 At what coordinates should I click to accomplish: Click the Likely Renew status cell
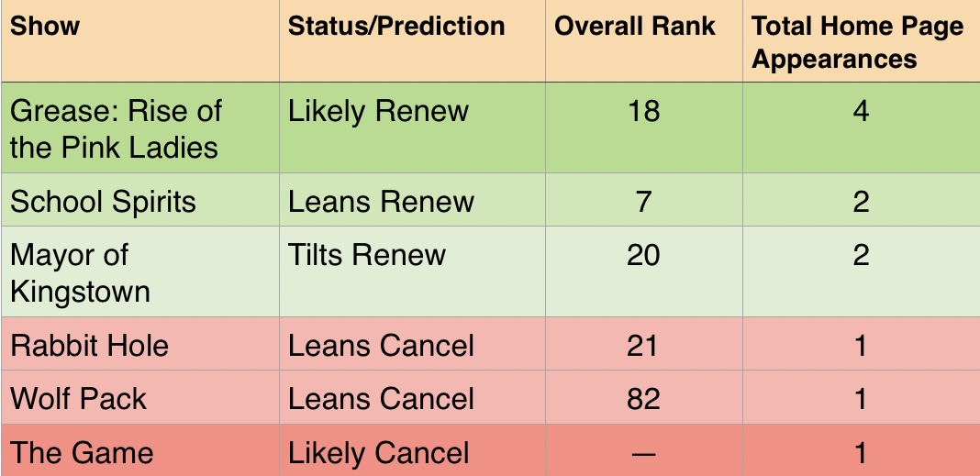[413, 127]
